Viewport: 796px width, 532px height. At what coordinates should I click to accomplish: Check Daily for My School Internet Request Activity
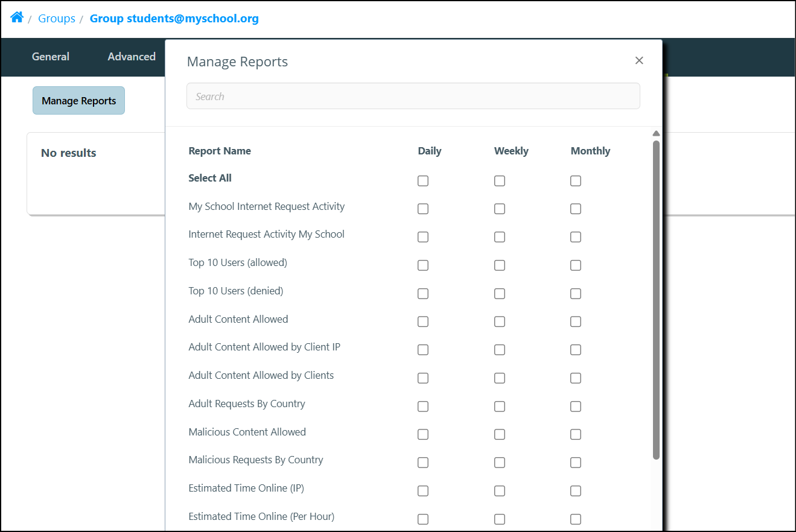coord(423,209)
